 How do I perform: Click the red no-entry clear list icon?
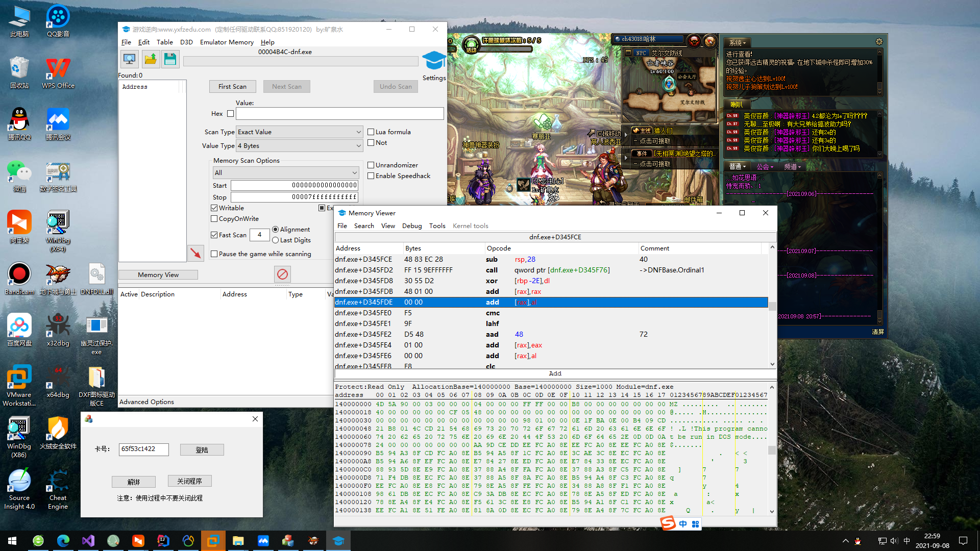coord(282,274)
